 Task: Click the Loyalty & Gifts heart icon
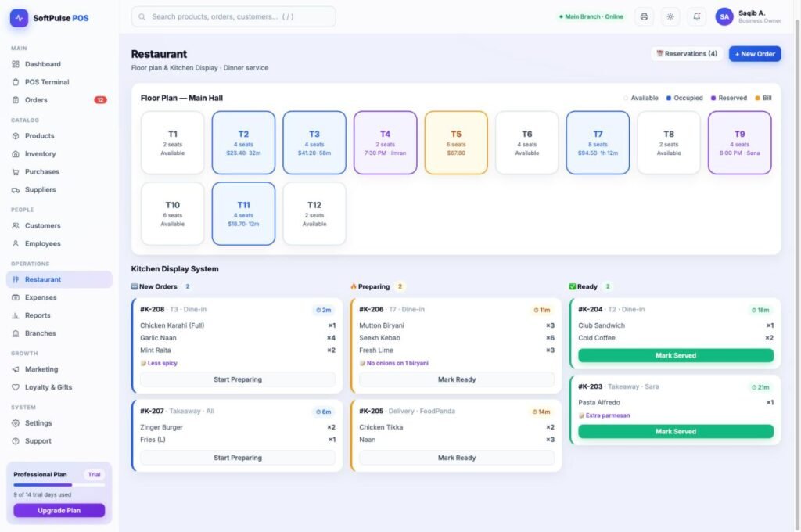tap(16, 387)
